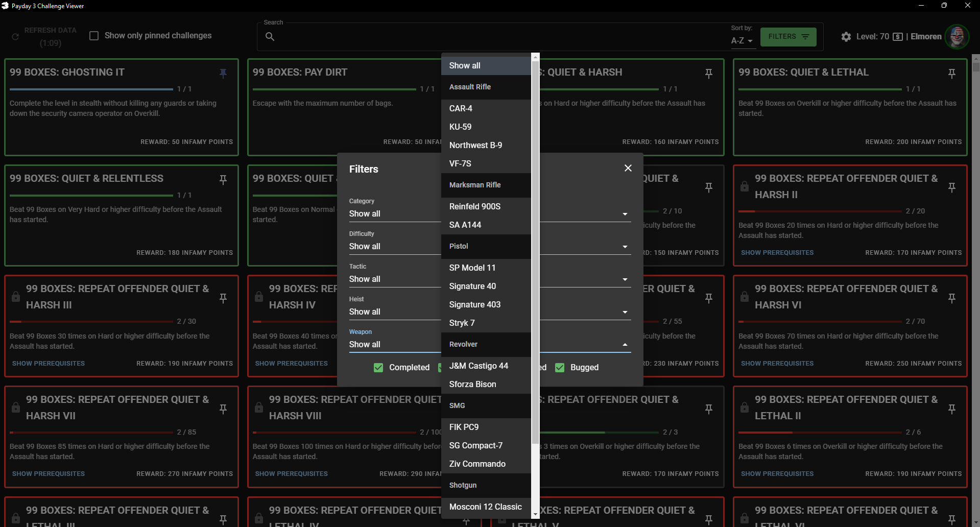The height and width of the screenshot is (527, 980).
Task: Pin the Repeat Offender Quiet & Harsh VII challenge
Action: [x=223, y=409]
